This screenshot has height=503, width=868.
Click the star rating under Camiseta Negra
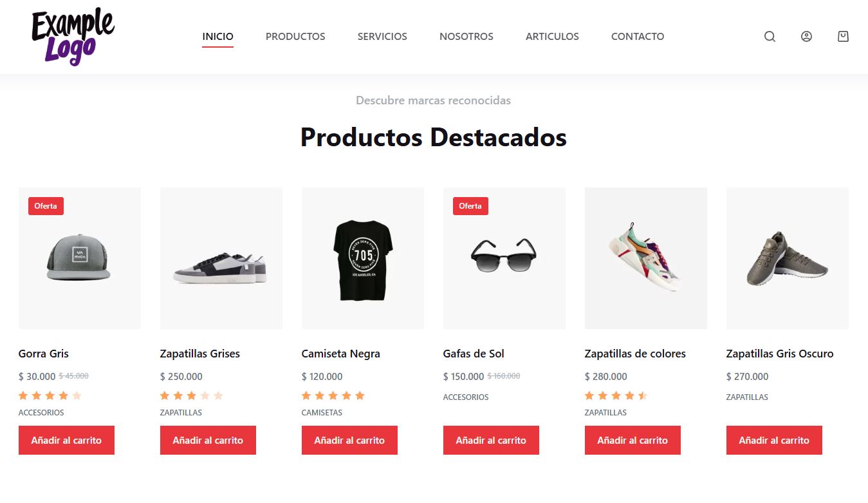(333, 395)
